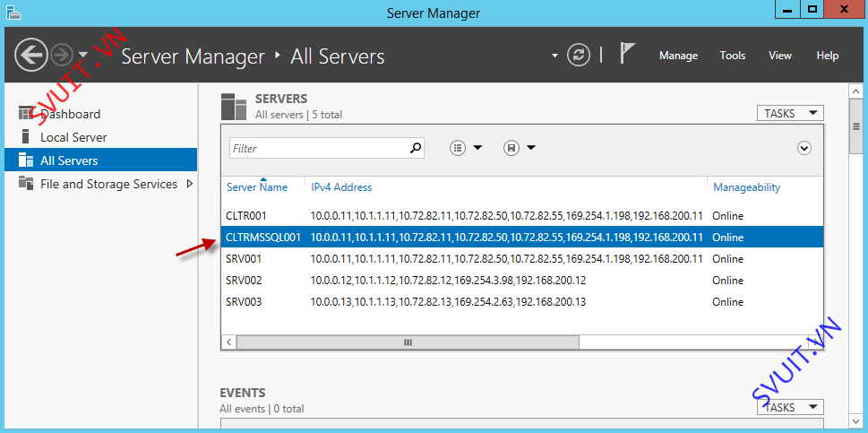Open the Events TASKS dropdown

pyautogui.click(x=790, y=407)
